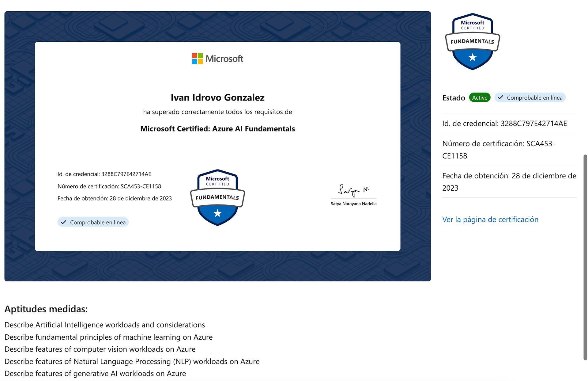The width and height of the screenshot is (588, 381).
Task: Click sidebar Id. de credencial 3288C797E42714AE
Action: pyautogui.click(x=505, y=124)
